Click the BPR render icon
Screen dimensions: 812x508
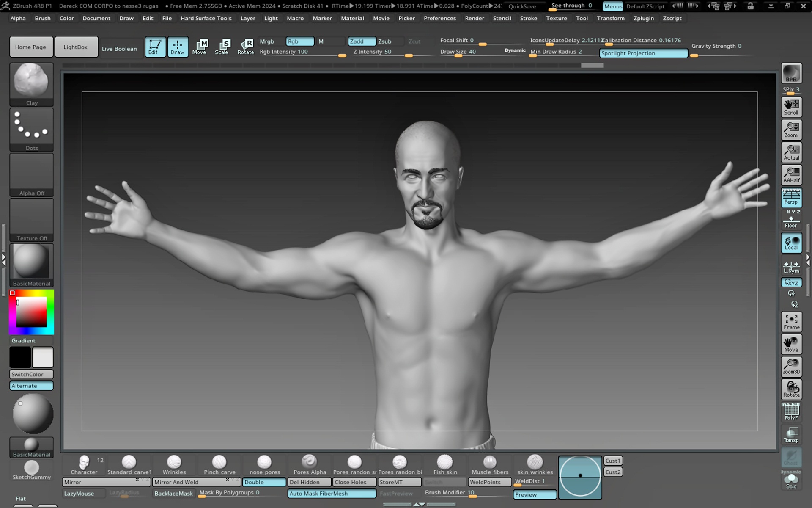[791, 73]
